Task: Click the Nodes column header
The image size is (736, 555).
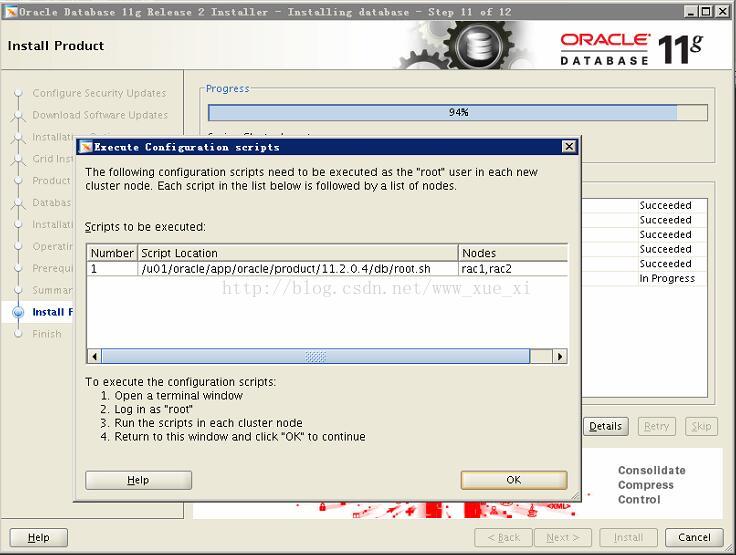Action: point(513,253)
